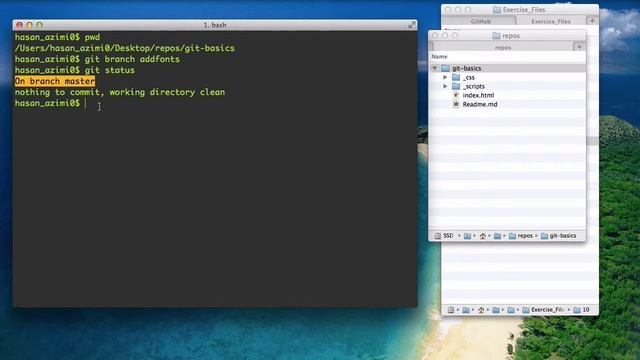Close the bash terminal window

[x=19, y=25]
